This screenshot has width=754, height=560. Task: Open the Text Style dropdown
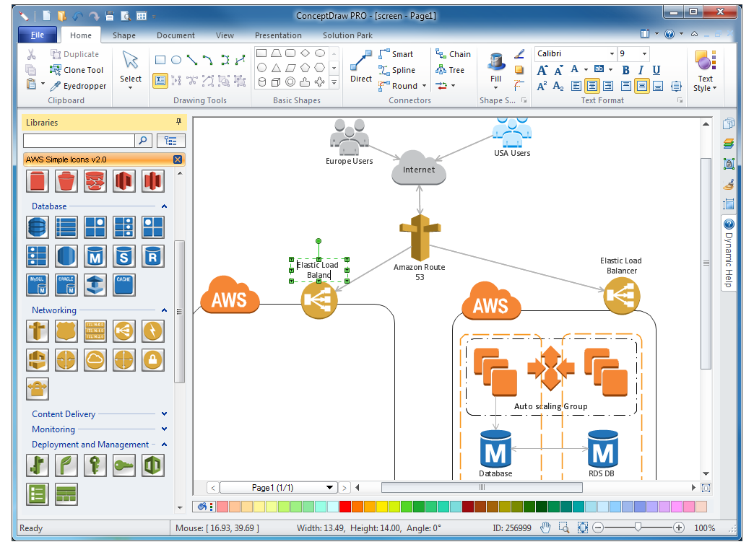click(x=705, y=72)
